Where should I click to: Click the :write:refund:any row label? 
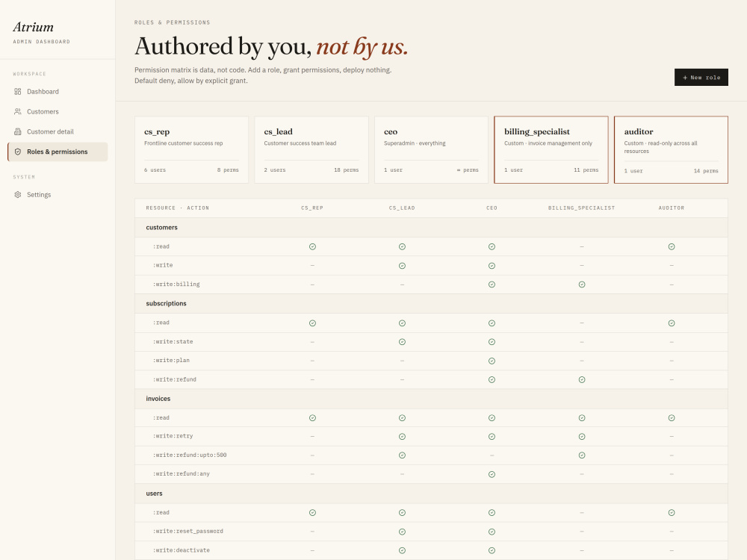181,474
